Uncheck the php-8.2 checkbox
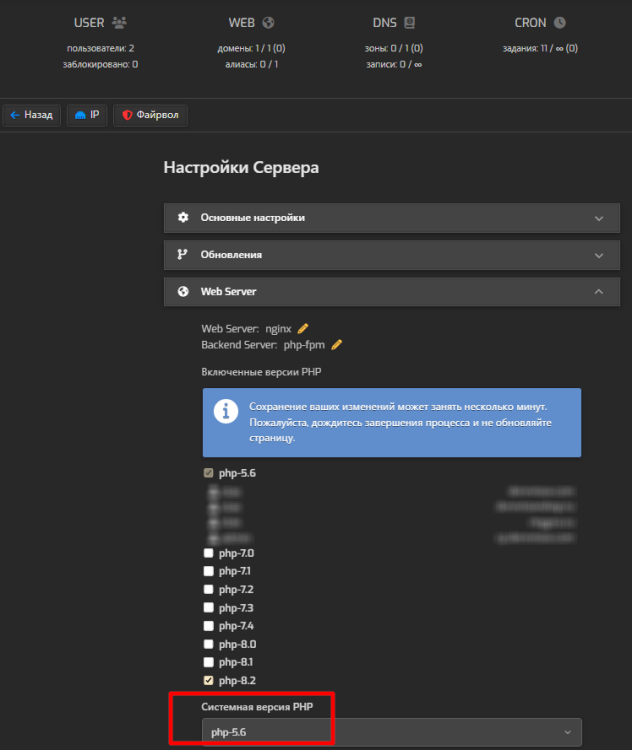The height and width of the screenshot is (750, 632). (x=208, y=680)
